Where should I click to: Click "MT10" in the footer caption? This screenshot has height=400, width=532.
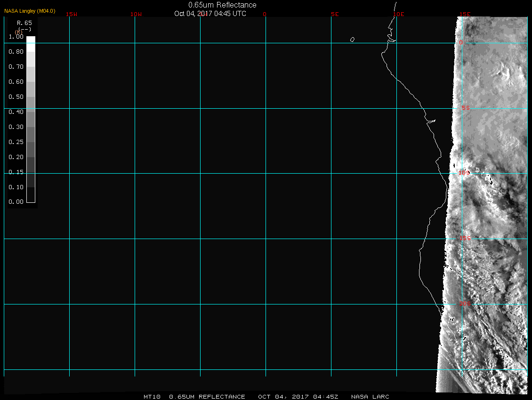coord(152,397)
